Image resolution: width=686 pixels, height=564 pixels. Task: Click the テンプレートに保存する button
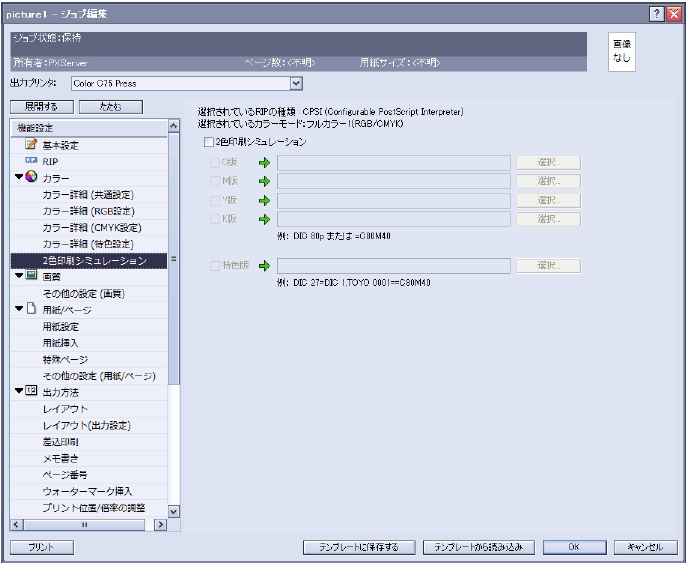point(359,547)
